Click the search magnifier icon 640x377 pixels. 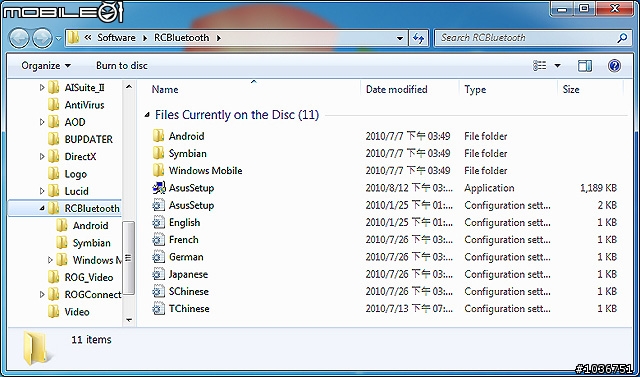622,38
